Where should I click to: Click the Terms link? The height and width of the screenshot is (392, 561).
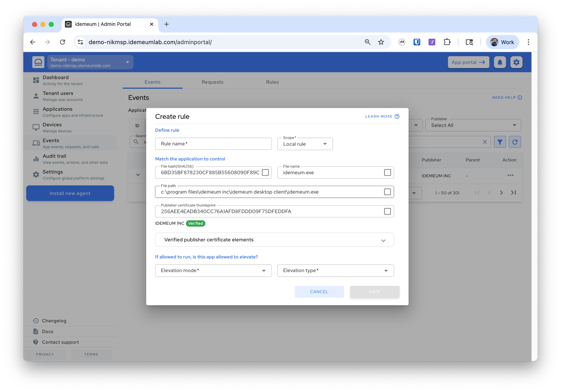coord(91,354)
